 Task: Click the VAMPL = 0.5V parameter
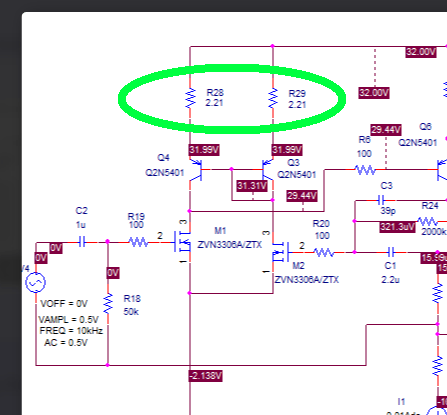(x=69, y=320)
